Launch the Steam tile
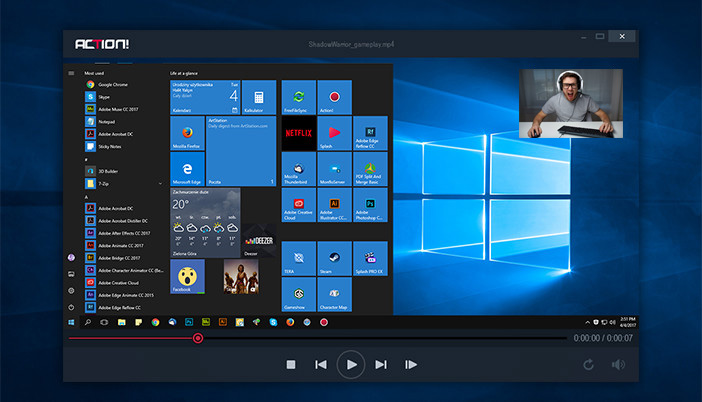The height and width of the screenshot is (402, 702). [x=334, y=258]
